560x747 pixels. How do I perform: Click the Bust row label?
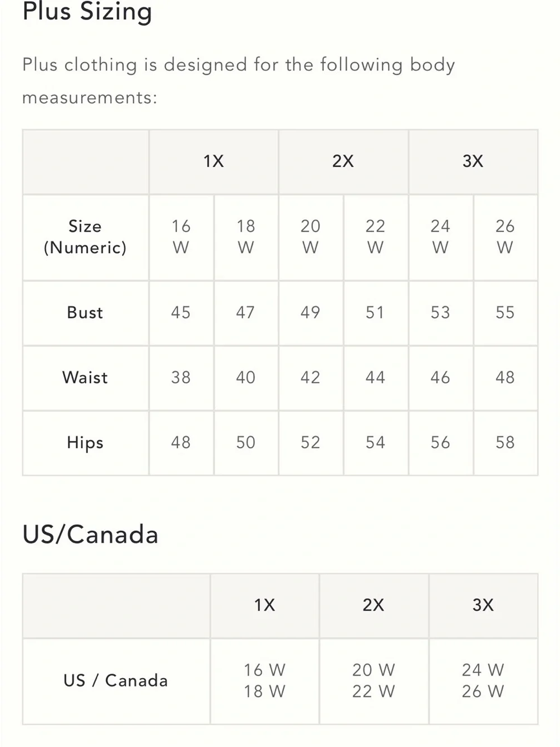pos(85,313)
